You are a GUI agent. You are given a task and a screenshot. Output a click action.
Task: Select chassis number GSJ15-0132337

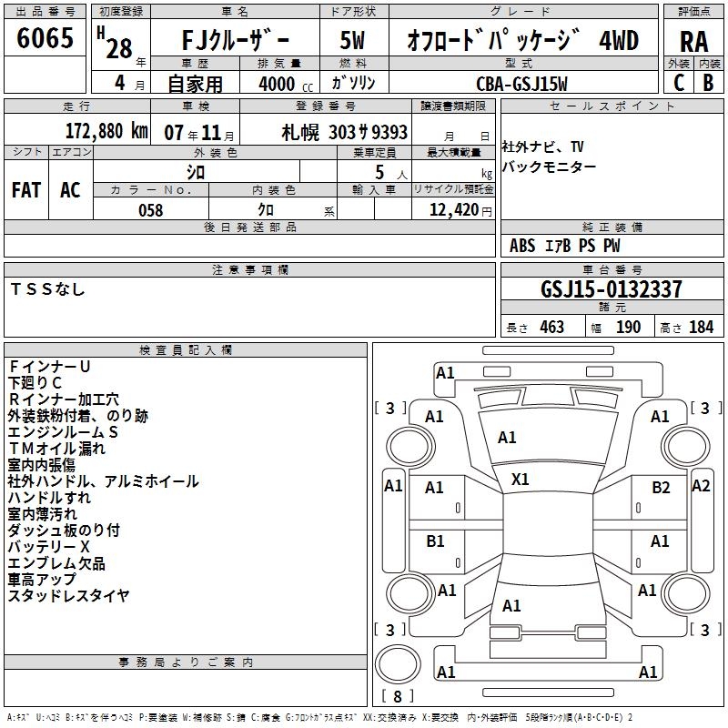click(x=612, y=288)
